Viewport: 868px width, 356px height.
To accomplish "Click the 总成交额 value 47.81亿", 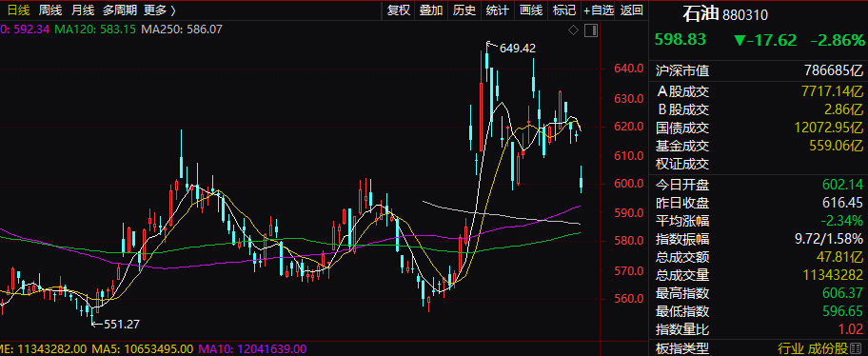I will [x=839, y=257].
